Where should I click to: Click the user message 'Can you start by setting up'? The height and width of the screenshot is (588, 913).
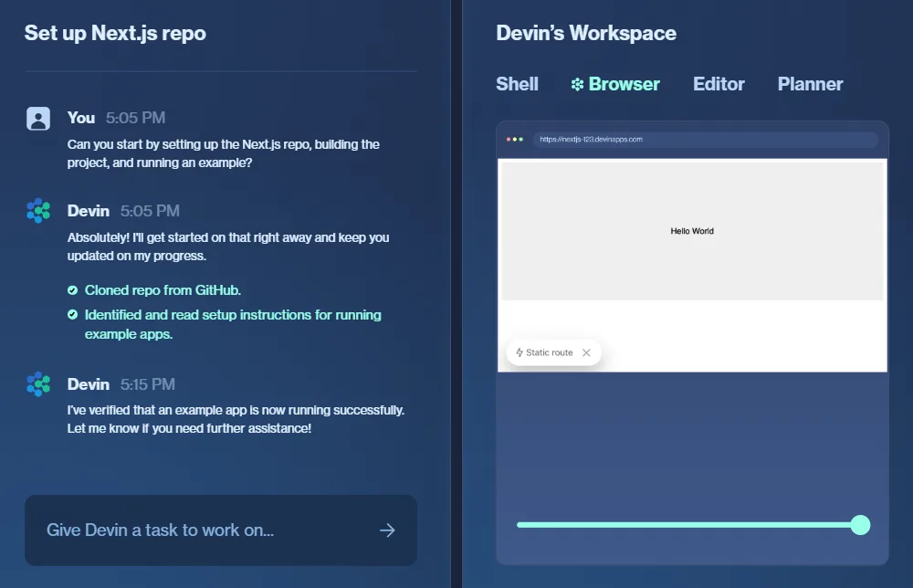(224, 153)
